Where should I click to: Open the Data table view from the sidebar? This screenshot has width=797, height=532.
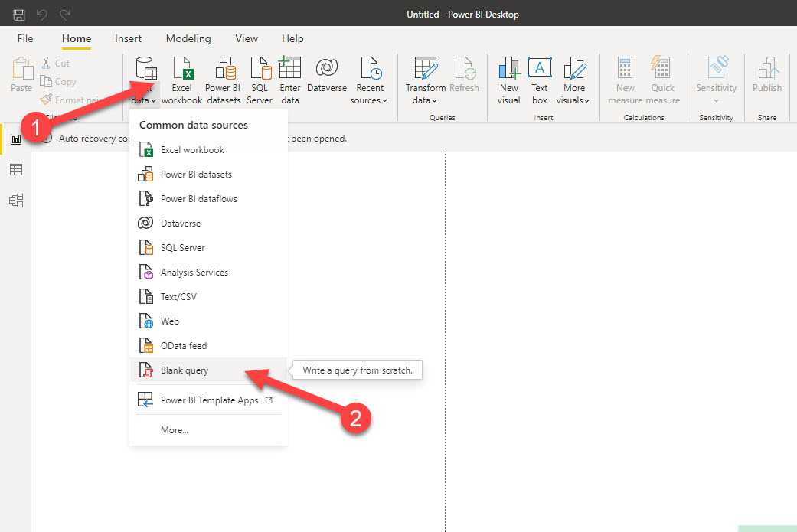(x=16, y=170)
